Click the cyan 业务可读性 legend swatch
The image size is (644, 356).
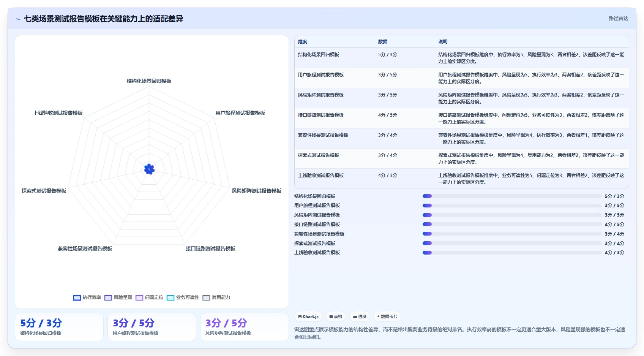[170, 298]
